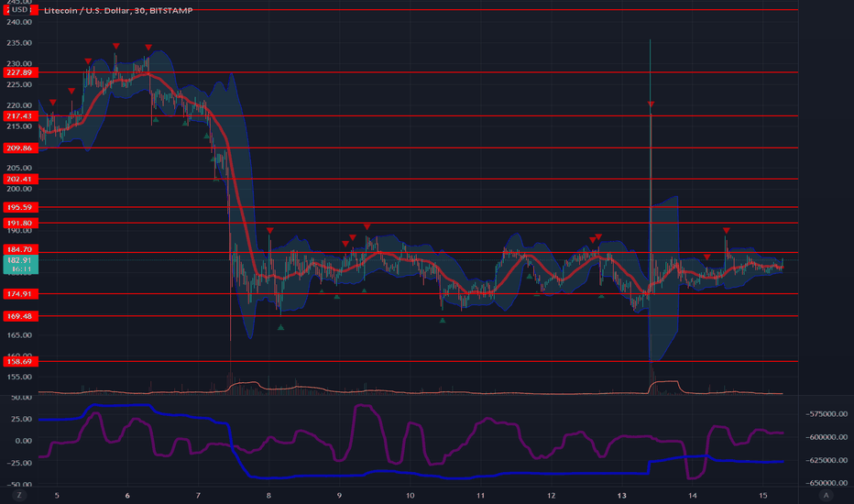Select the 191.80 price level label
Screen dimensions: 854x504
pos(20,224)
